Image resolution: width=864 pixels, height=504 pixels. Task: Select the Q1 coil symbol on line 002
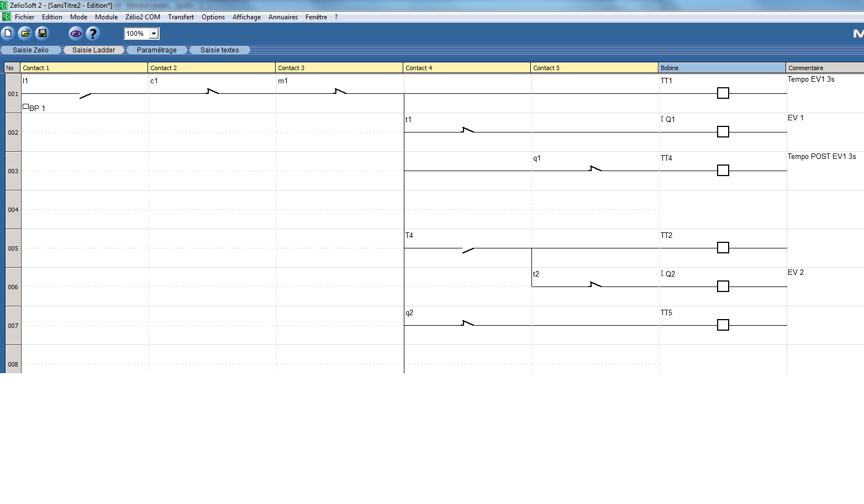click(x=723, y=132)
